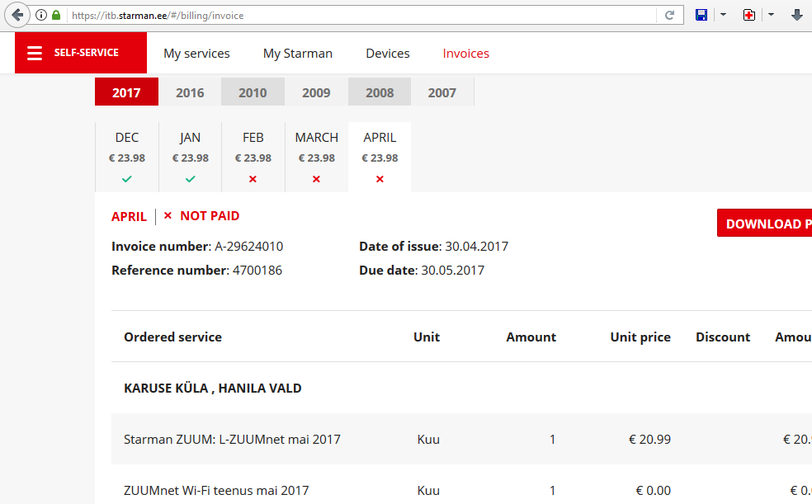Switch to the 2016 year tab
The width and height of the screenshot is (812, 504).
point(190,92)
